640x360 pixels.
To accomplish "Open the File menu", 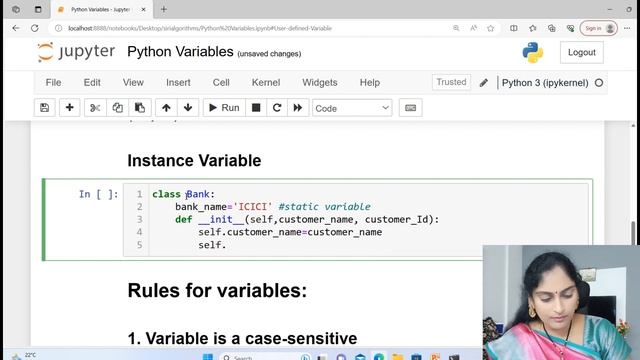I will (53, 82).
